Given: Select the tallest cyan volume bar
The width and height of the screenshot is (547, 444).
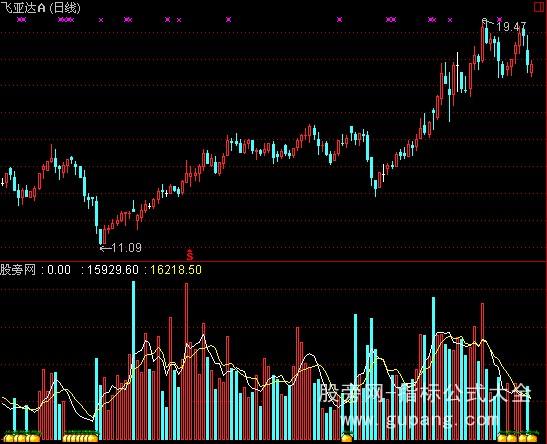Looking at the screenshot, I should point(134,360).
